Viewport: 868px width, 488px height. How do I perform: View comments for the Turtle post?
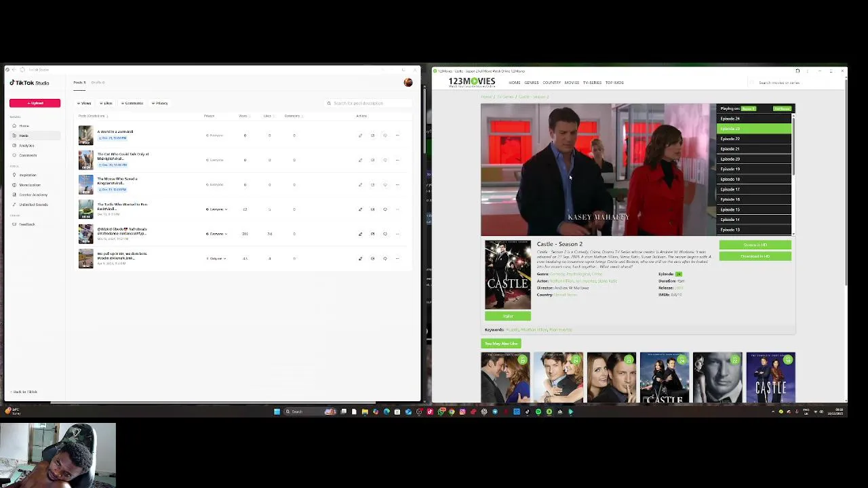click(385, 209)
